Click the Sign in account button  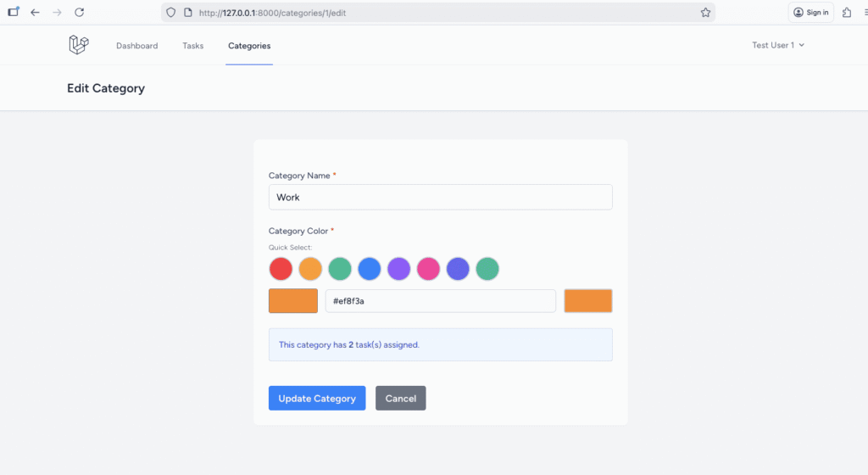(x=810, y=13)
